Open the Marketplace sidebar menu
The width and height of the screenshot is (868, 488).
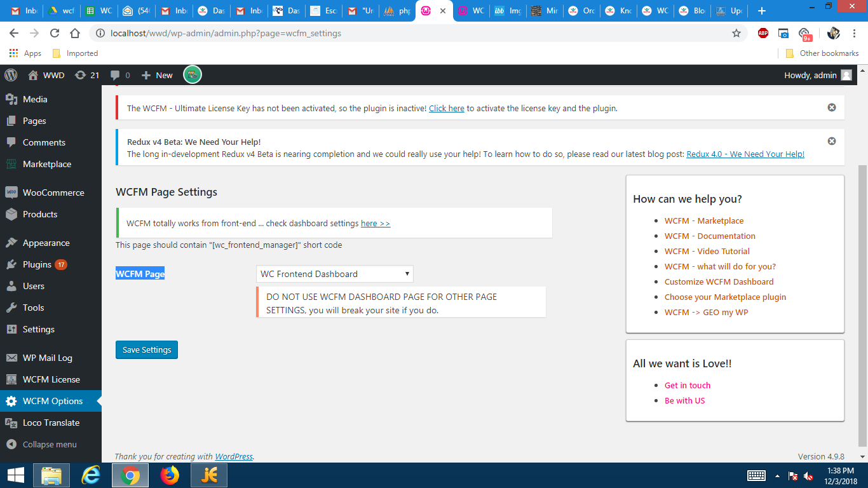point(51,164)
